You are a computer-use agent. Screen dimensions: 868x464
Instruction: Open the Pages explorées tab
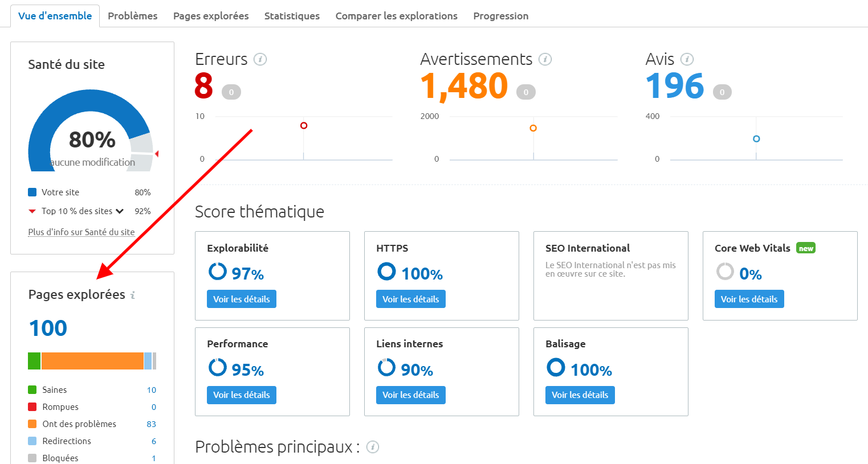tap(211, 16)
